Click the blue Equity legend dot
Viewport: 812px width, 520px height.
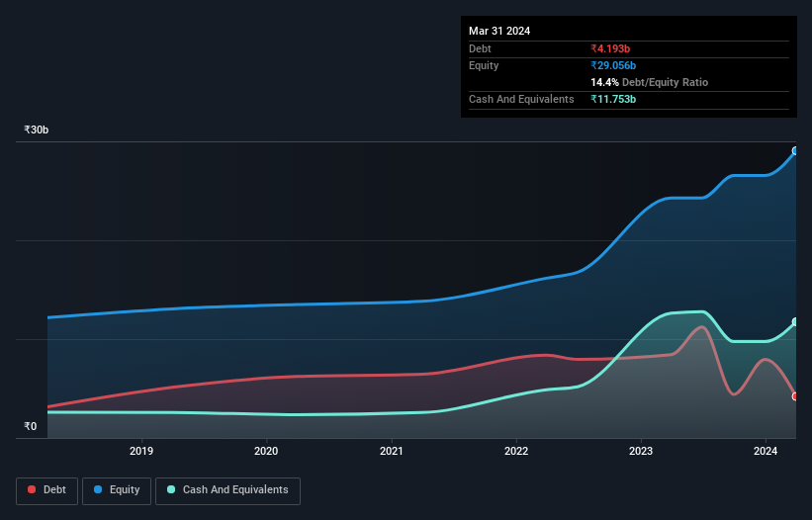pyautogui.click(x=98, y=489)
